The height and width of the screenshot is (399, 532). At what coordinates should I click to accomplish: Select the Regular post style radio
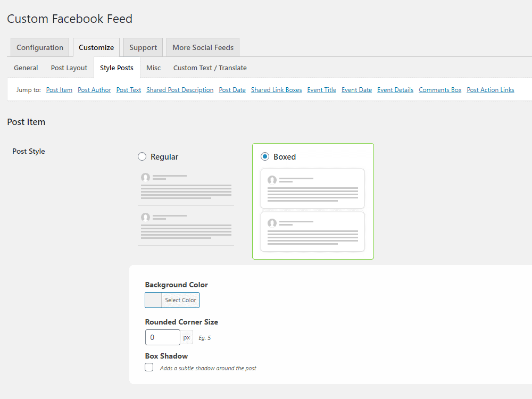pyautogui.click(x=142, y=156)
